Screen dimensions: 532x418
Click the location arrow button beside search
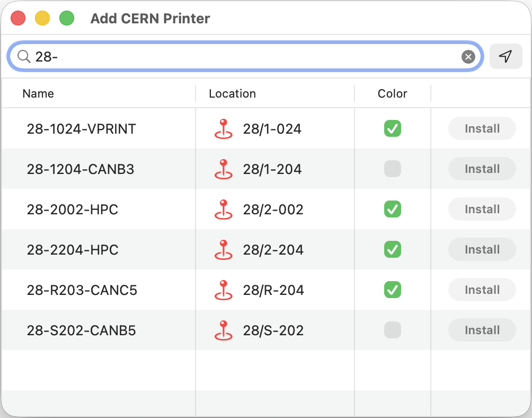506,56
